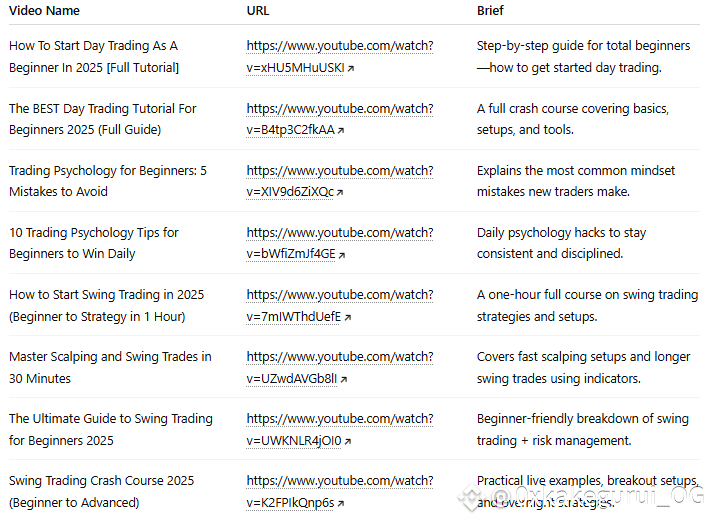Image resolution: width=713 pixels, height=523 pixels.
Task: Open the BEST Day Trading Tutorial URL
Action: click(340, 119)
